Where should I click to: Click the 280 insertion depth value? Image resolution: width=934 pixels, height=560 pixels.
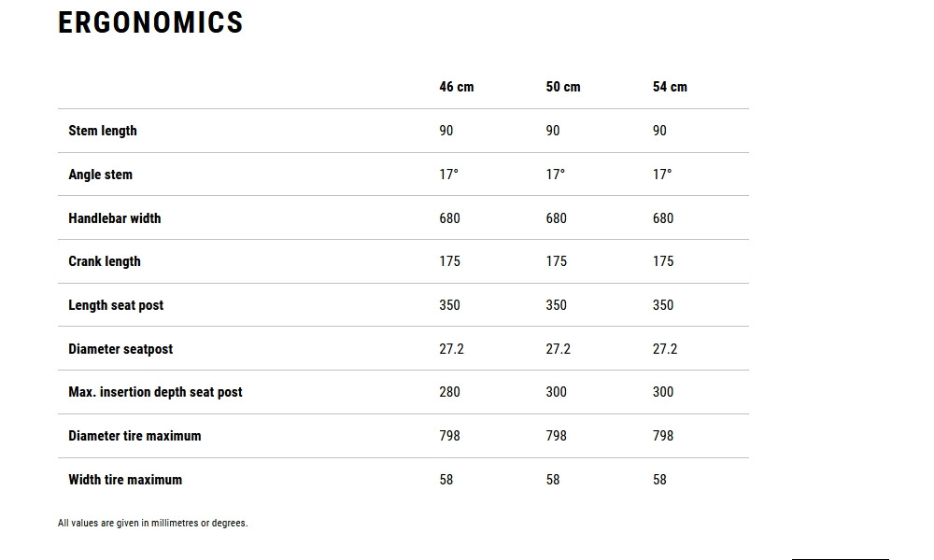(x=449, y=392)
